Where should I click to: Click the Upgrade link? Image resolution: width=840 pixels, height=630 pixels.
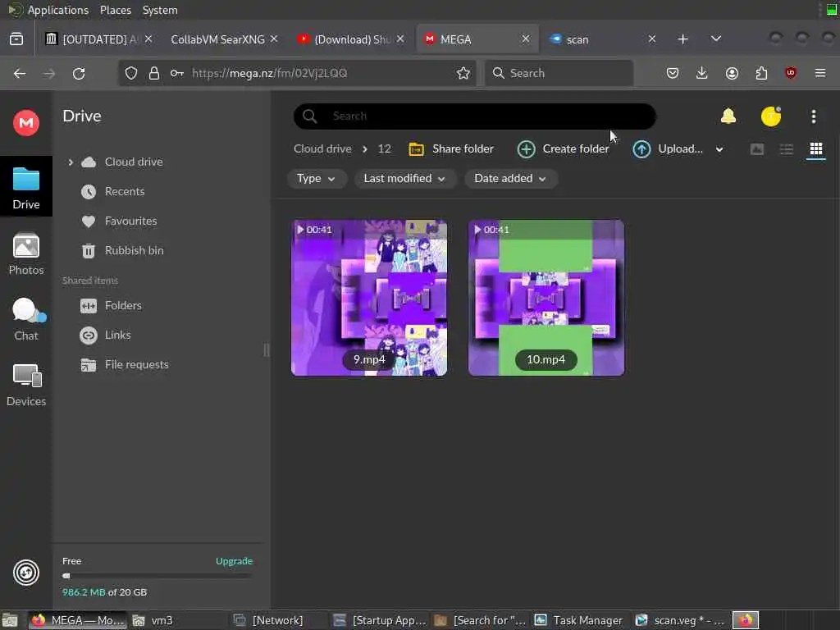234,561
